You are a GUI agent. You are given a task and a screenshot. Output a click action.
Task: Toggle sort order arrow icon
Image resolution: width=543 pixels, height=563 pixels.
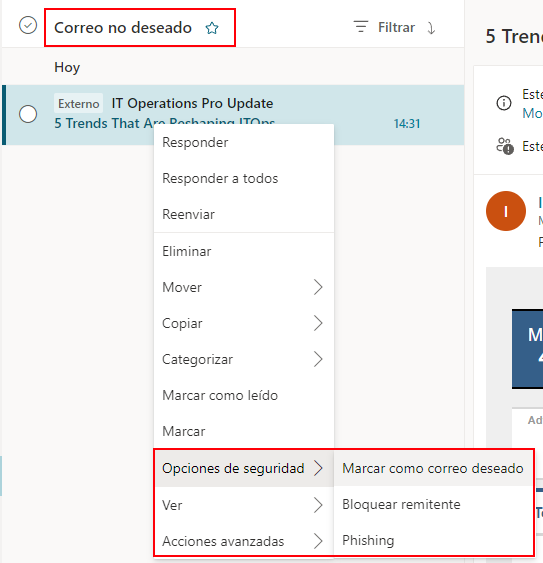(431, 28)
